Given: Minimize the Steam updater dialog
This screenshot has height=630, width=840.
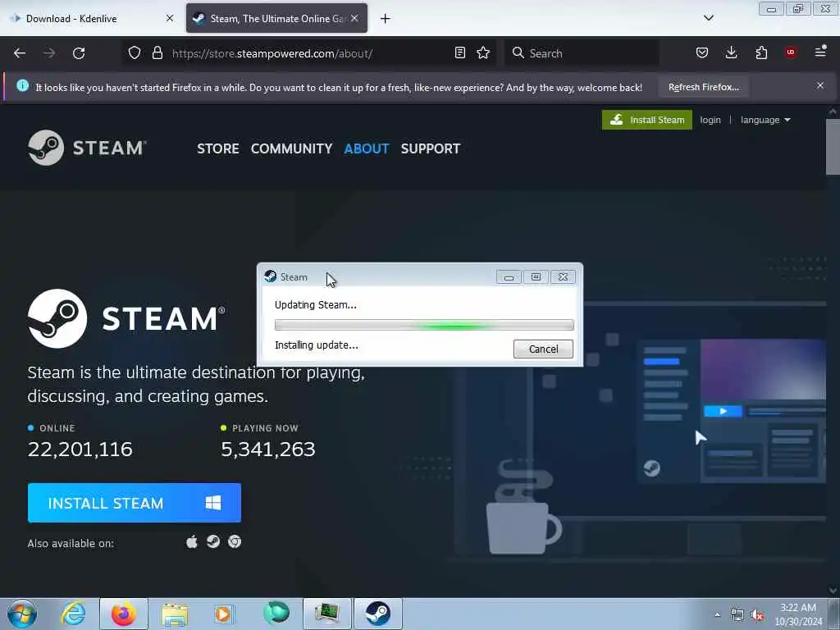Looking at the screenshot, I should 509,277.
